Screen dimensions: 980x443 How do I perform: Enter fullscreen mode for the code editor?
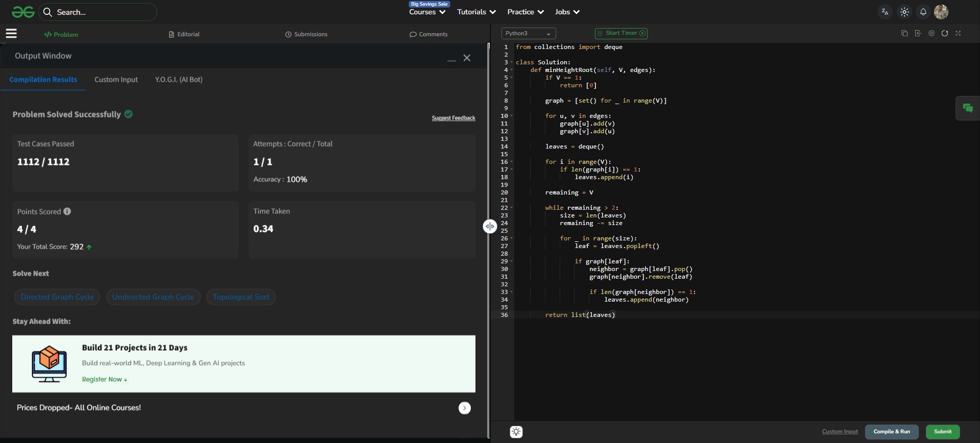coord(958,33)
